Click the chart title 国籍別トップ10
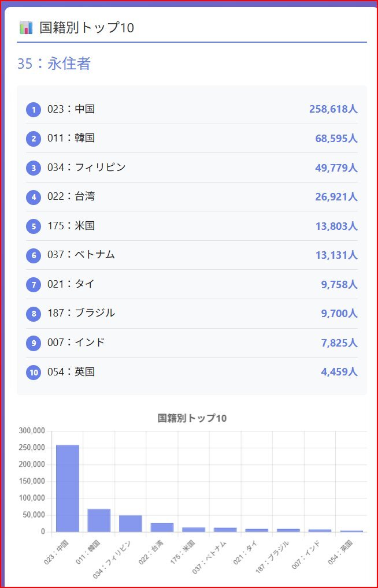 191,418
